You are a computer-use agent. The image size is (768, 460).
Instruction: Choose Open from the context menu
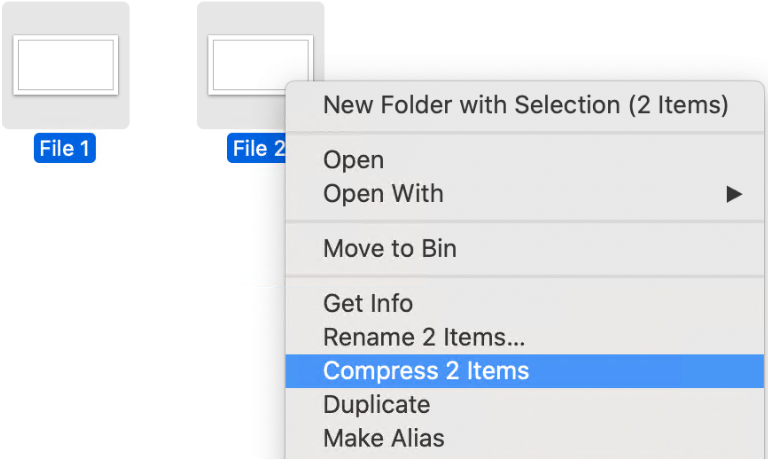(353, 160)
